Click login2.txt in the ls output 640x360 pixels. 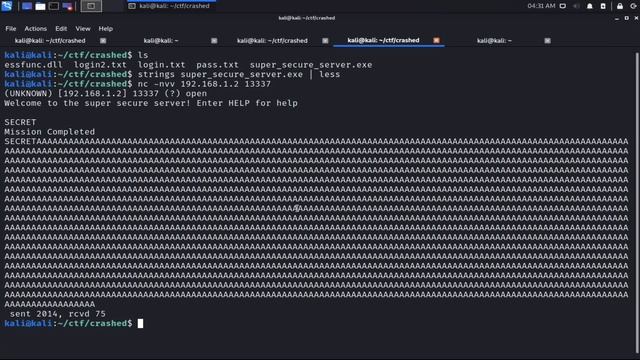[100, 65]
